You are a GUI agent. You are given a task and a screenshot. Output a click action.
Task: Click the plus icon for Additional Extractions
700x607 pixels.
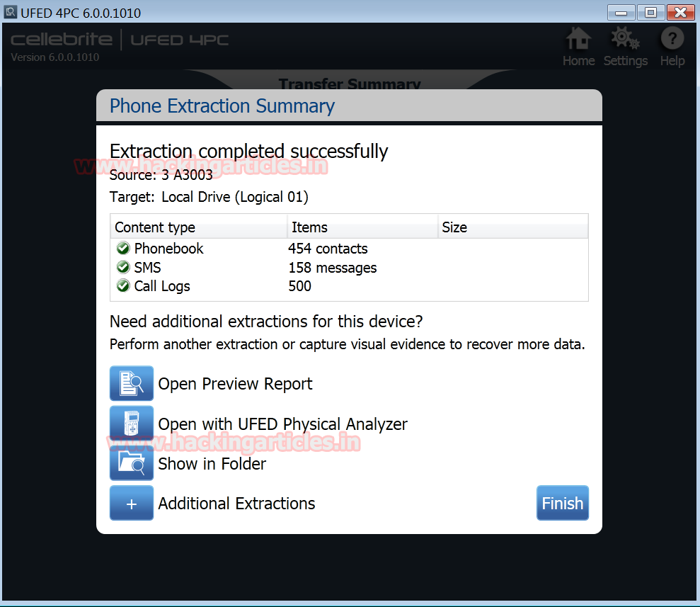(131, 503)
